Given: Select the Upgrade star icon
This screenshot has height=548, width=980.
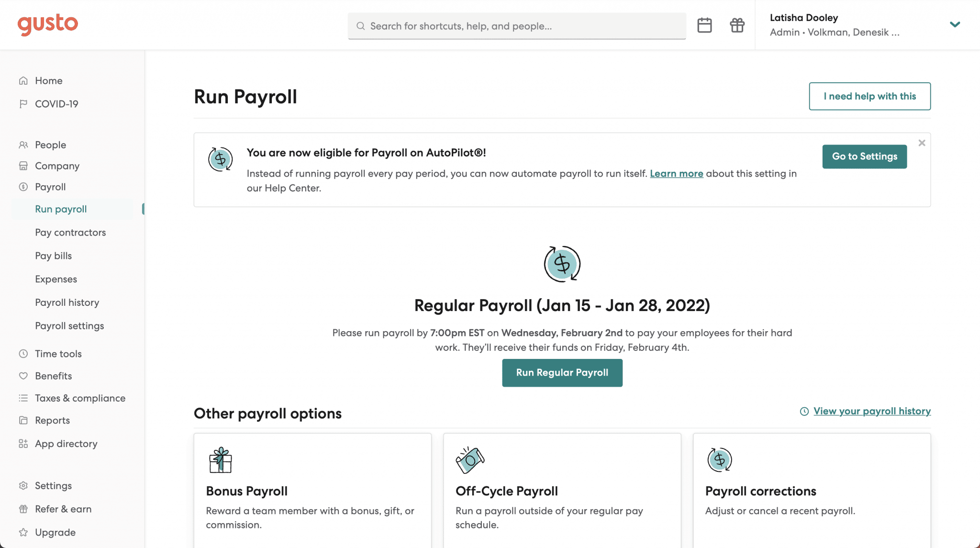Looking at the screenshot, I should [x=23, y=532].
